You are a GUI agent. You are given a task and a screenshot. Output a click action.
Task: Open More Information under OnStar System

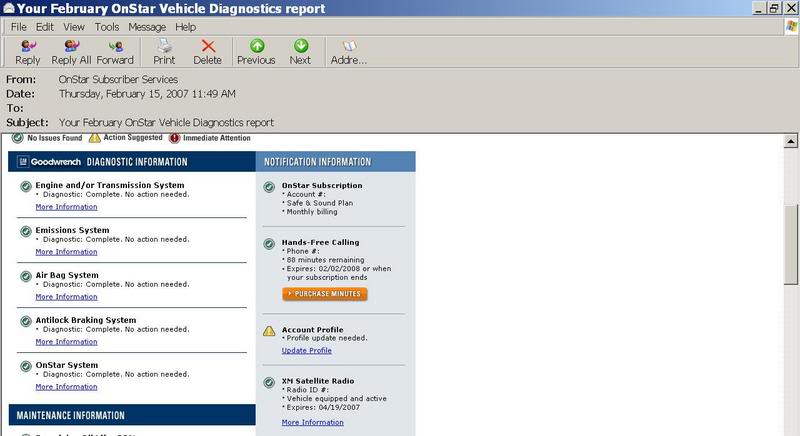coord(66,387)
